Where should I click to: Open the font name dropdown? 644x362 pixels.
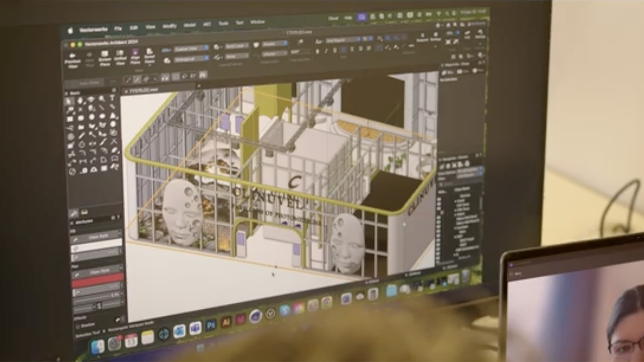[343, 40]
